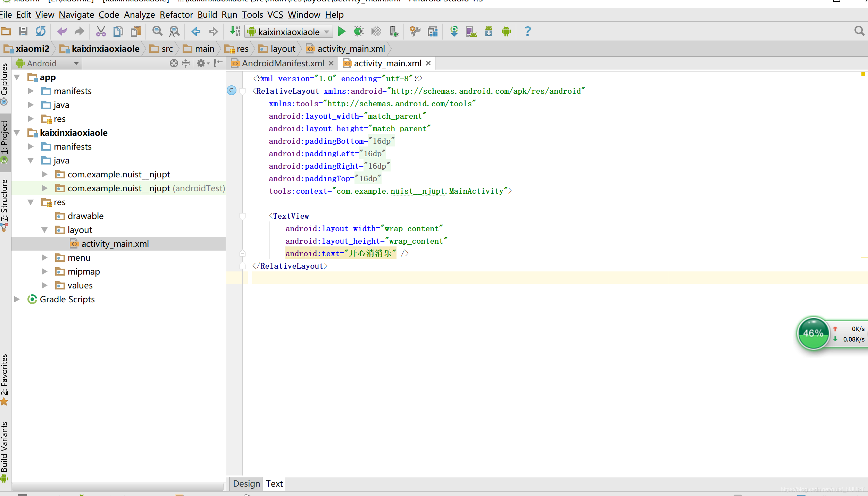
Task: Expand Gradle Scripts node
Action: pyautogui.click(x=17, y=299)
